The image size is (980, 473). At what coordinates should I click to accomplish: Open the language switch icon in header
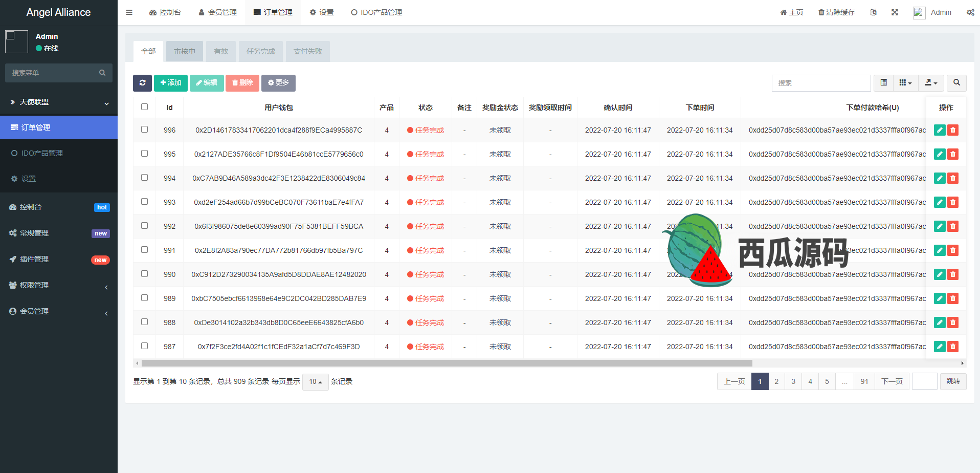pyautogui.click(x=873, y=12)
